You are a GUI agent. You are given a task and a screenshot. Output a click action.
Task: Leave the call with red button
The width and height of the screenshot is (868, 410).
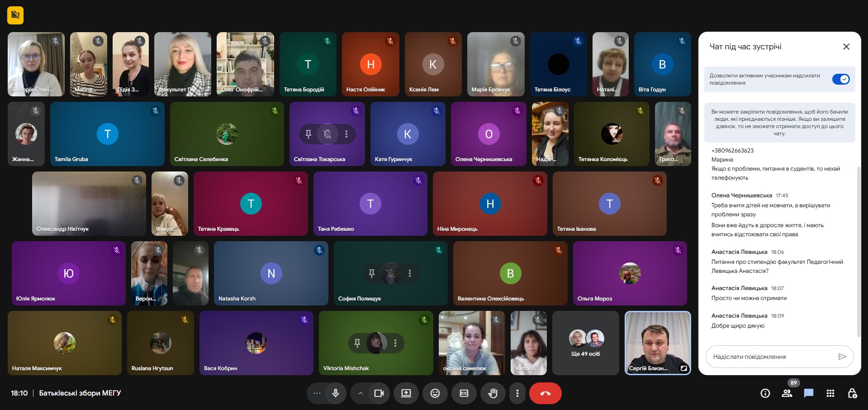point(545,393)
